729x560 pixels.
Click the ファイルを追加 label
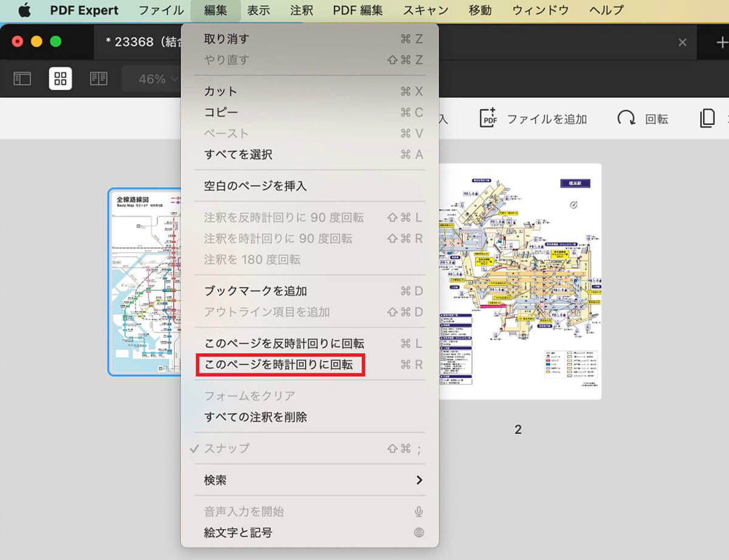tap(547, 119)
